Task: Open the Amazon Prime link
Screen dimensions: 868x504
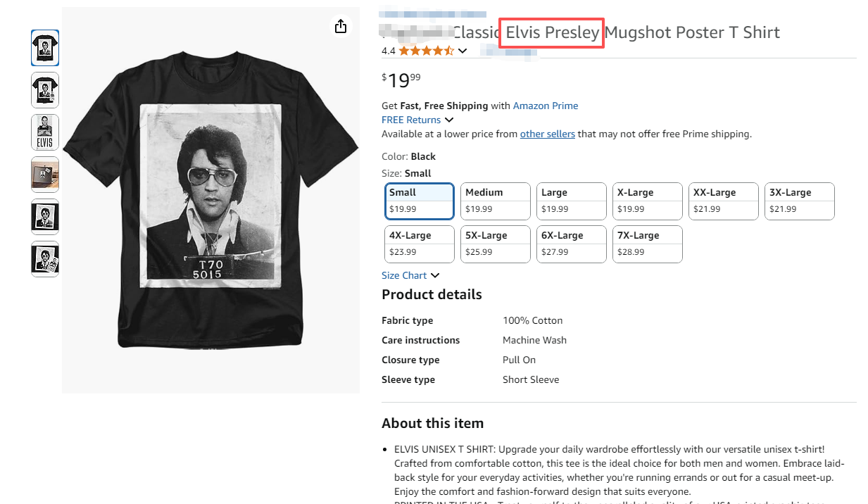Action: (x=546, y=106)
